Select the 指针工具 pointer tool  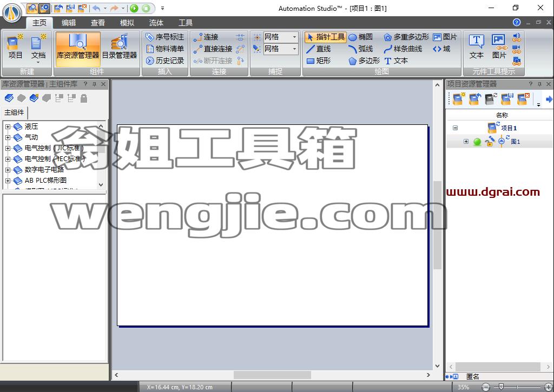point(325,37)
